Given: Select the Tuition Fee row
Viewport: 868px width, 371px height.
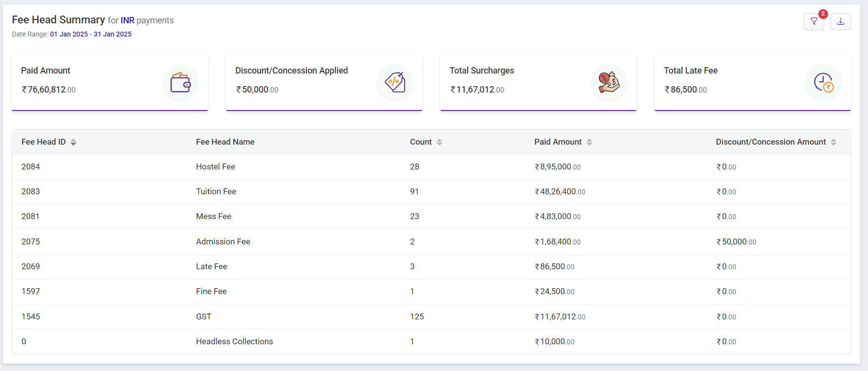Looking at the screenshot, I should tap(216, 191).
